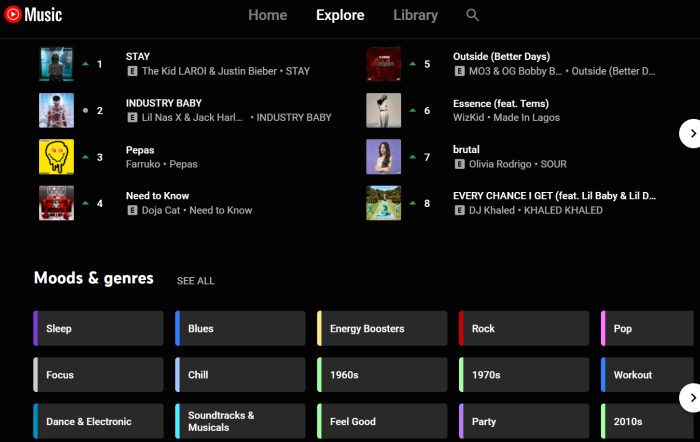The height and width of the screenshot is (442, 700).
Task: Open the SOUR album link
Action: 554,164
